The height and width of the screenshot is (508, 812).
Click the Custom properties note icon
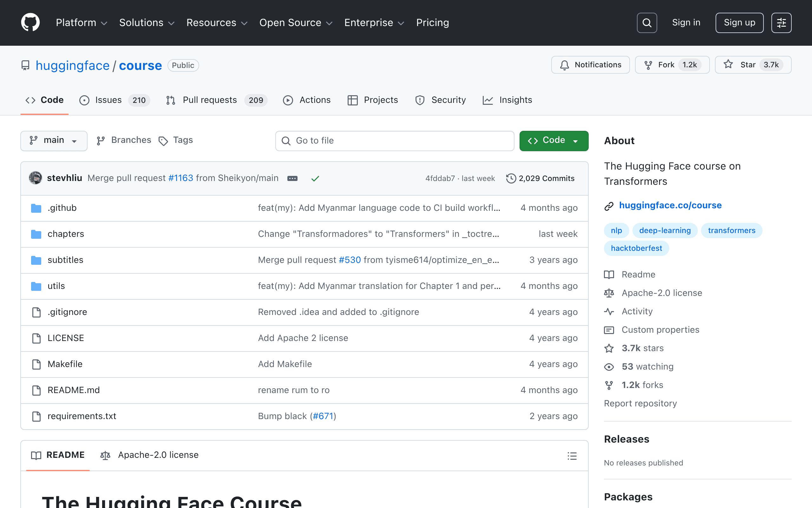[x=609, y=330]
